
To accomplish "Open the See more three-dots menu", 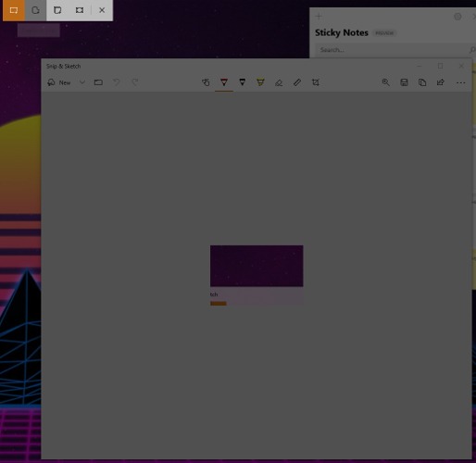I will pyautogui.click(x=460, y=82).
